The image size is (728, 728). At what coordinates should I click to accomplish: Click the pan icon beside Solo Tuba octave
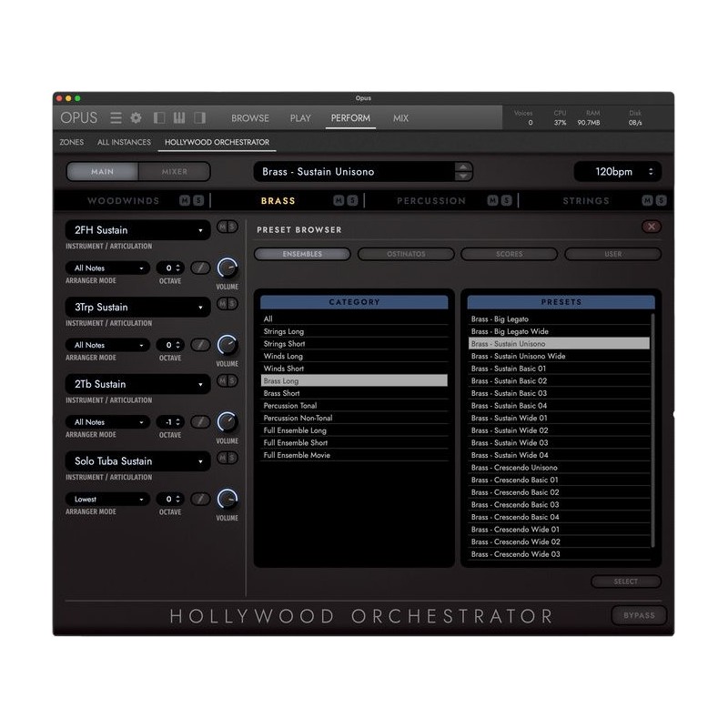click(x=200, y=498)
